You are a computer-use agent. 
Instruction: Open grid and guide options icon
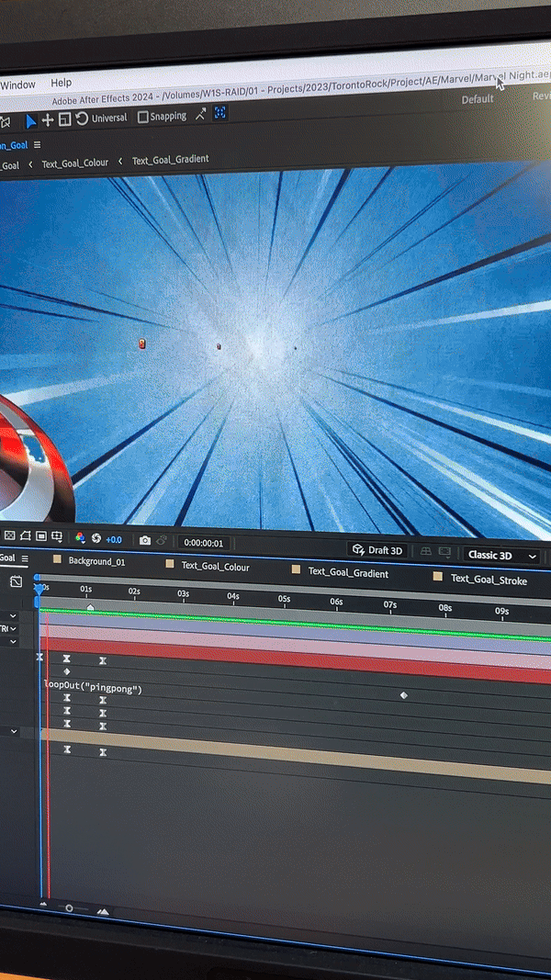[x=57, y=536]
